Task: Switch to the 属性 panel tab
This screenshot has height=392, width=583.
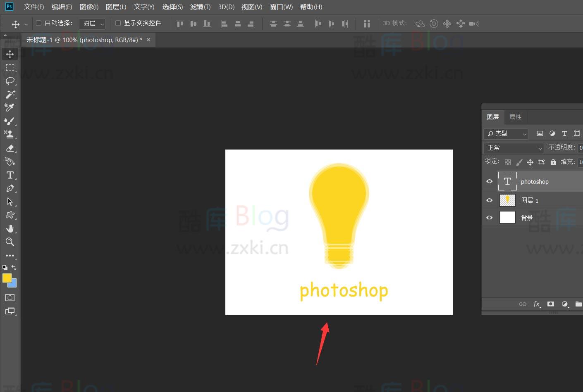Action: click(515, 117)
